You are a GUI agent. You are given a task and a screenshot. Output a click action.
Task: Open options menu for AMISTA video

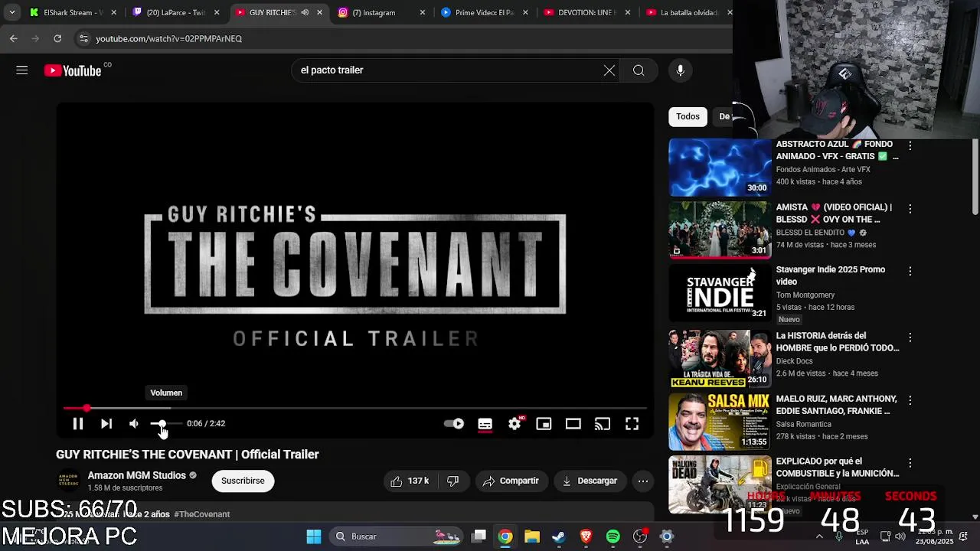point(910,208)
